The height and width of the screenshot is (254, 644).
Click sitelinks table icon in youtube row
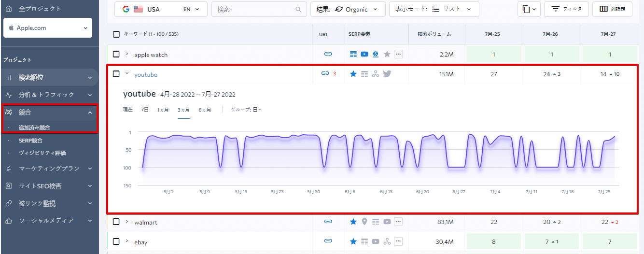[364, 74]
